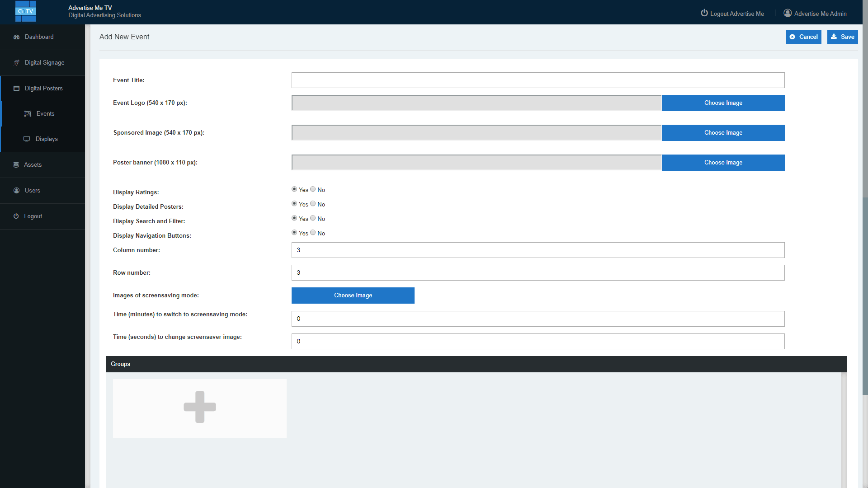
Task: Click the Displays monitor icon
Action: pyautogui.click(x=27, y=139)
